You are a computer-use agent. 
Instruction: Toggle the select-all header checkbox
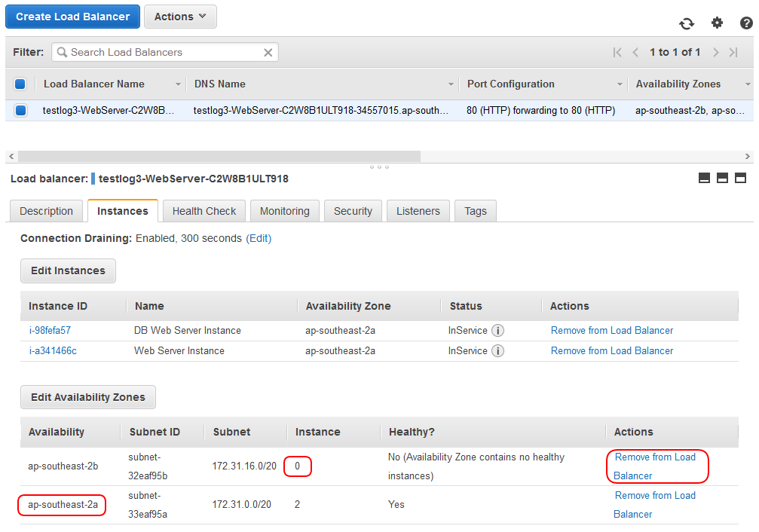pyautogui.click(x=20, y=84)
